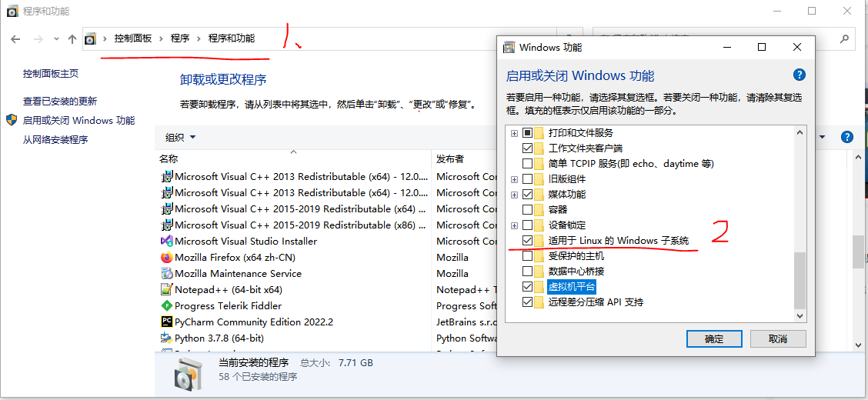Sort by 名称 column header
The width and height of the screenshot is (868, 400).
169,158
